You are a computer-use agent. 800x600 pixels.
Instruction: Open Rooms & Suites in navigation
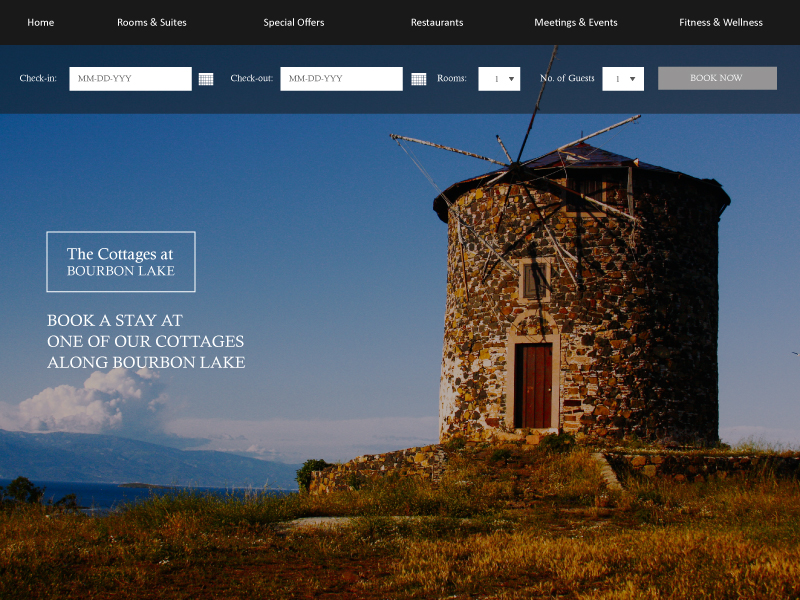(152, 22)
